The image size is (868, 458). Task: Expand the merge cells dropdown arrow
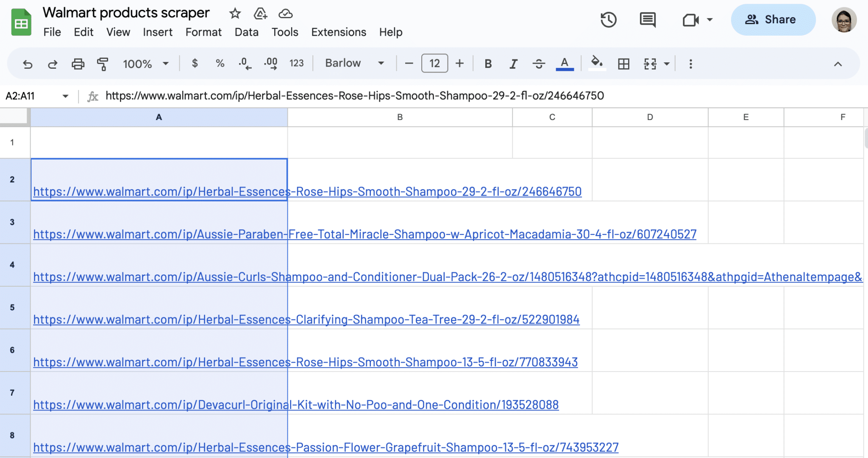tap(667, 64)
